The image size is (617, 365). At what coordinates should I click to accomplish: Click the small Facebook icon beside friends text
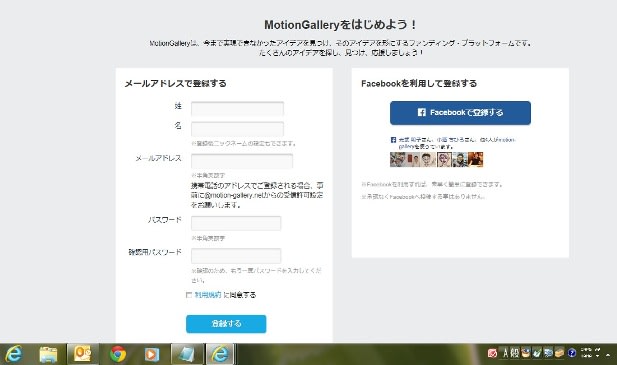coord(393,140)
